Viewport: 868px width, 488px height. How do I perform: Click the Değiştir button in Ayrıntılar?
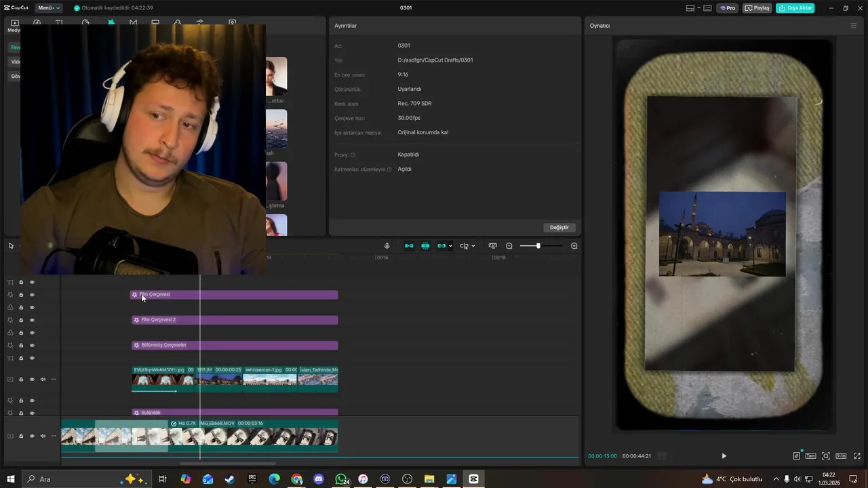tap(559, 228)
